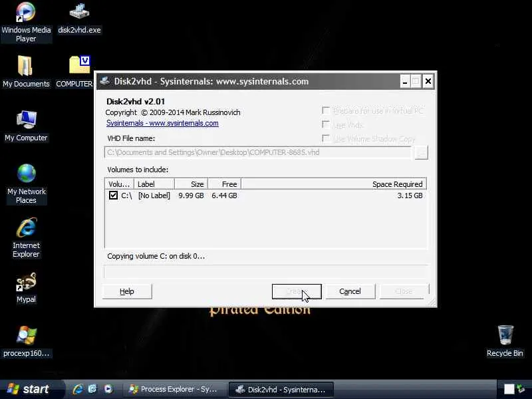Click the white square system tray icon
Screen dimensions: 532x399
(x=509, y=389)
